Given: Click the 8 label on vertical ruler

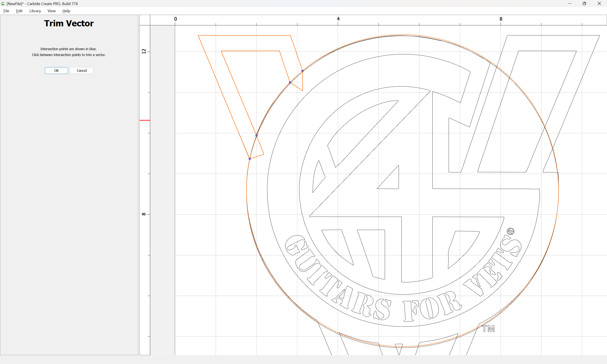Looking at the screenshot, I should point(144,214).
